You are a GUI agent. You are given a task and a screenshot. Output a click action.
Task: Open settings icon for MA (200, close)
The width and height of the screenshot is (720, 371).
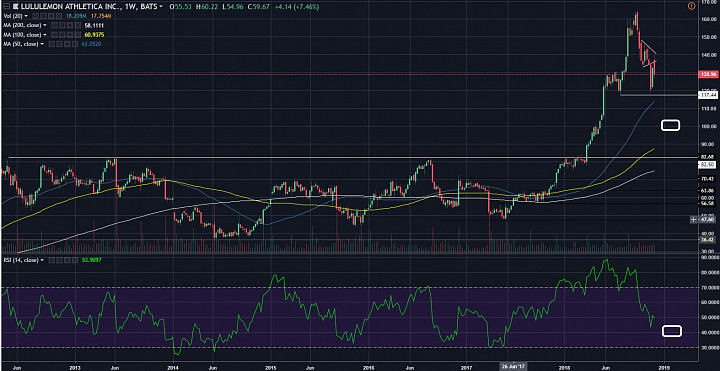62,25
